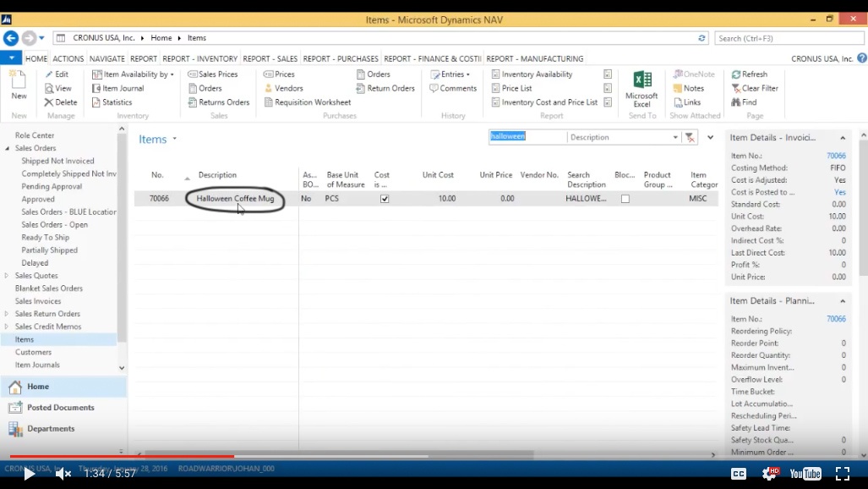Viewport: 868px width, 489px height.
Task: Run Price List report
Action: [511, 88]
